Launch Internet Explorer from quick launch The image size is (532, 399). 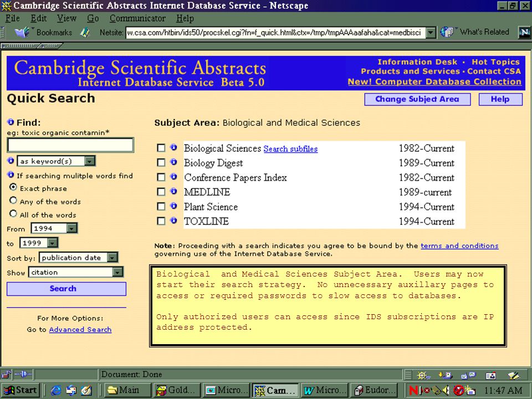coord(55,391)
